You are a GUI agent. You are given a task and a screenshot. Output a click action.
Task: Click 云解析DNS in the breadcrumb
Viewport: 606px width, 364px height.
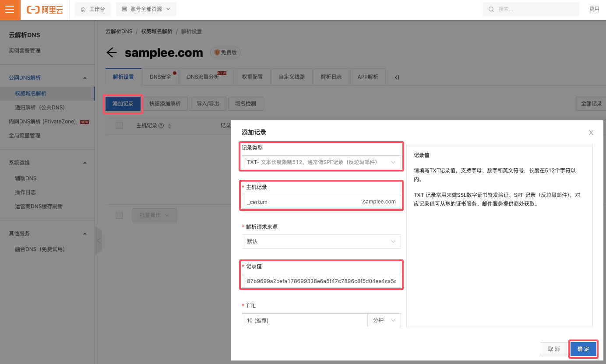click(119, 31)
